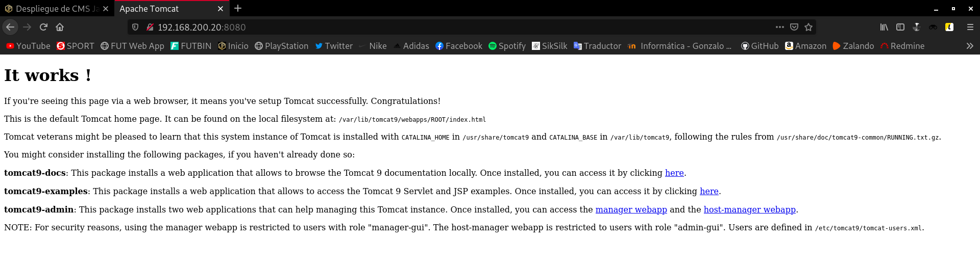Bookmark this page with the star
Screen dimensions: 980x267
click(x=808, y=27)
